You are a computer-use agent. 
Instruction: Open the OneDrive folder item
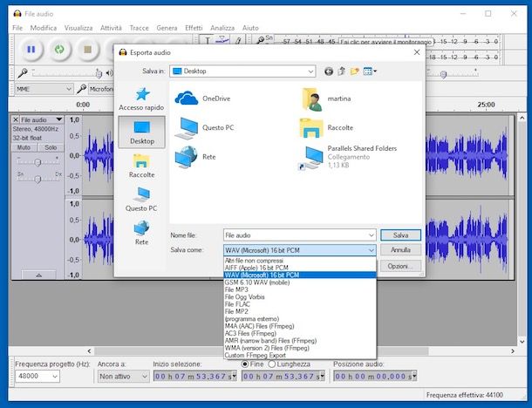[202, 99]
